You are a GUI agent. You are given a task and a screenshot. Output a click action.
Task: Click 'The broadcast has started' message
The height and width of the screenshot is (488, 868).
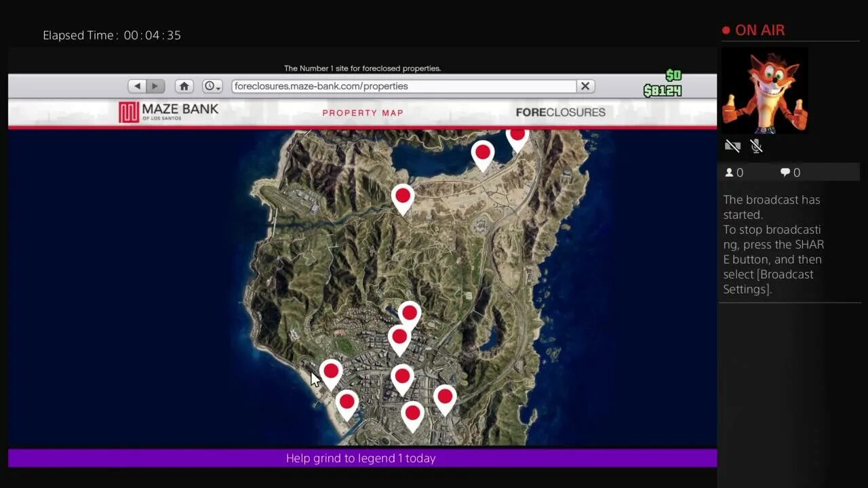tap(772, 207)
